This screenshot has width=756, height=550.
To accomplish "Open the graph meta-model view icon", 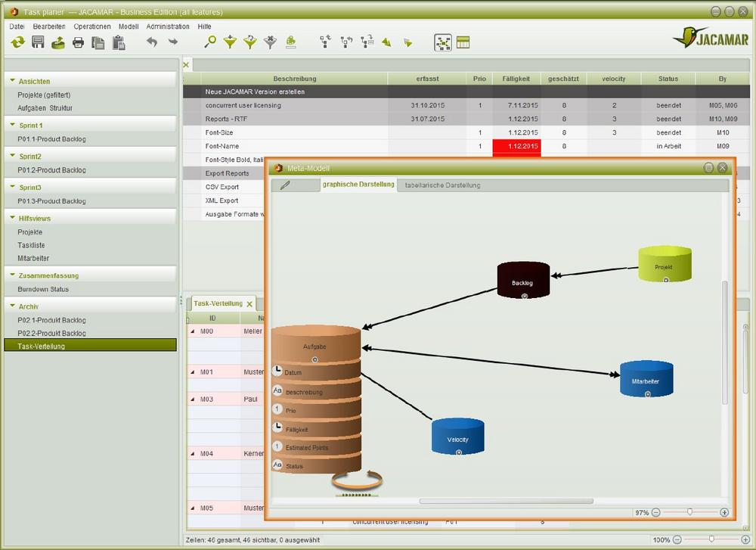I will (x=442, y=43).
